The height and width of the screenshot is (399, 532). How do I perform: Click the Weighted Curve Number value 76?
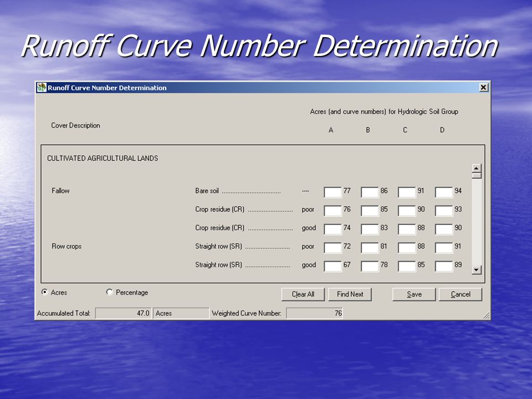coord(315,313)
